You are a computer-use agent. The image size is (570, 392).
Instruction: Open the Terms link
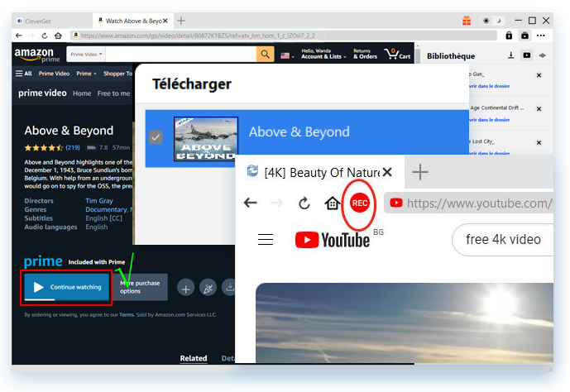pyautogui.click(x=127, y=314)
